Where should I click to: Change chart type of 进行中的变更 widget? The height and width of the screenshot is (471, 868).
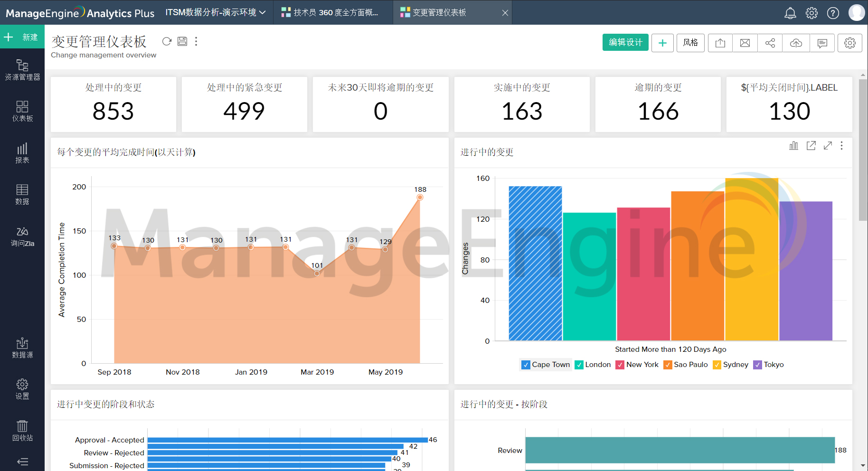click(793, 146)
